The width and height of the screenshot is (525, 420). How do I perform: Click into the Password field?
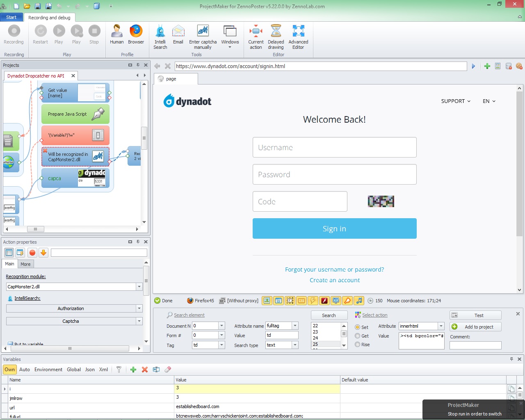point(335,174)
